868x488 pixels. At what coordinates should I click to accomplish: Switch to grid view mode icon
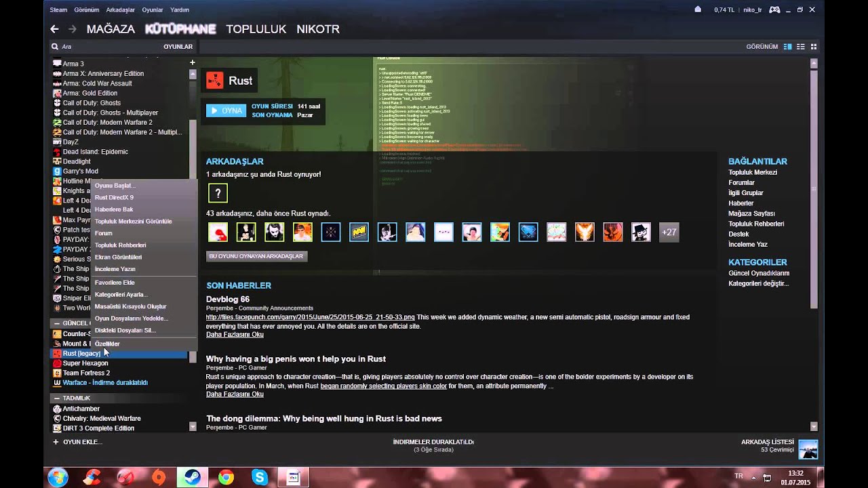[814, 47]
